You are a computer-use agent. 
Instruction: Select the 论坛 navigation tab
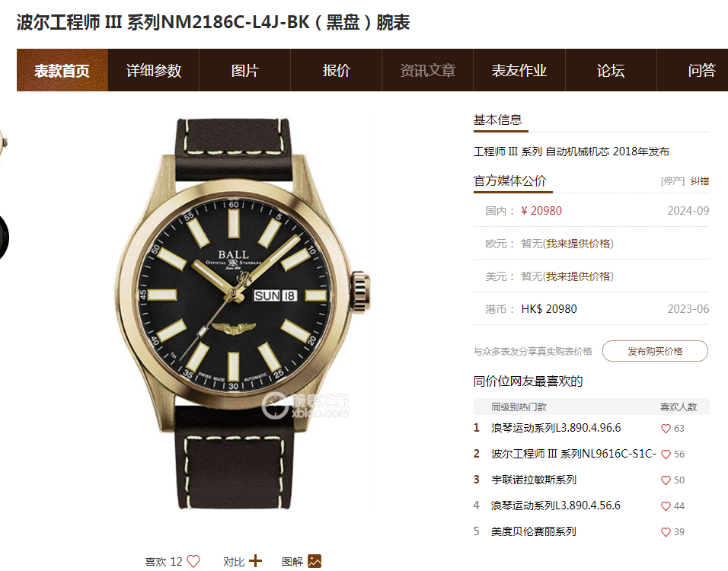pyautogui.click(x=611, y=70)
